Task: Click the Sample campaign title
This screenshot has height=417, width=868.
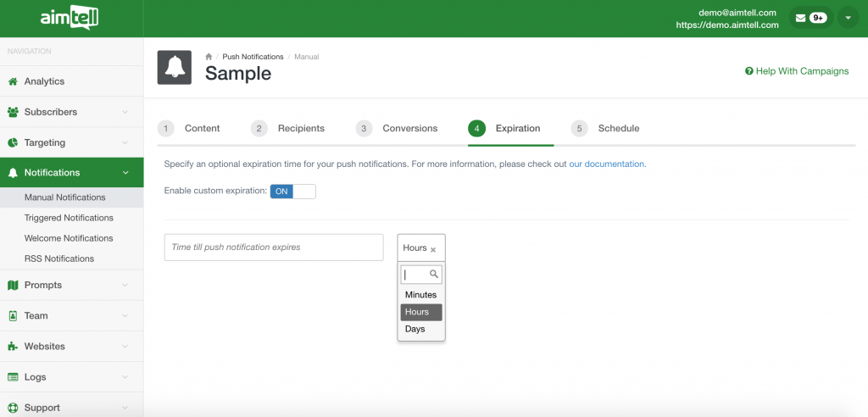Action: click(x=238, y=74)
